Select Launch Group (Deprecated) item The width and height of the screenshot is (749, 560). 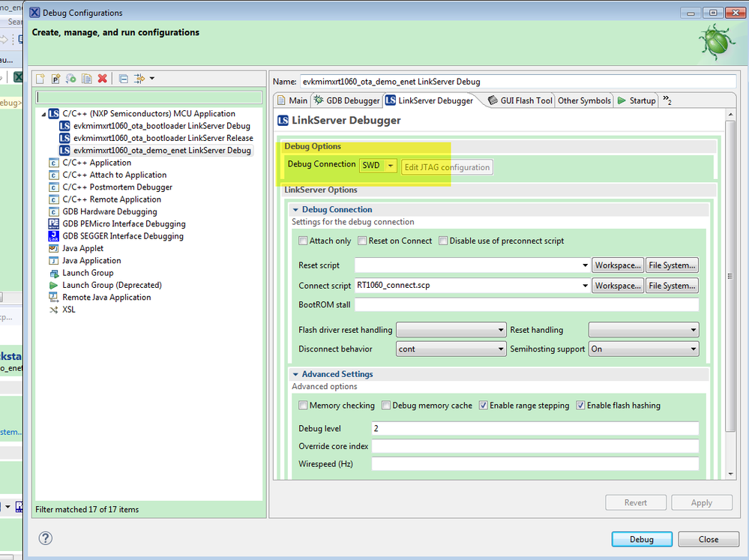(x=112, y=286)
